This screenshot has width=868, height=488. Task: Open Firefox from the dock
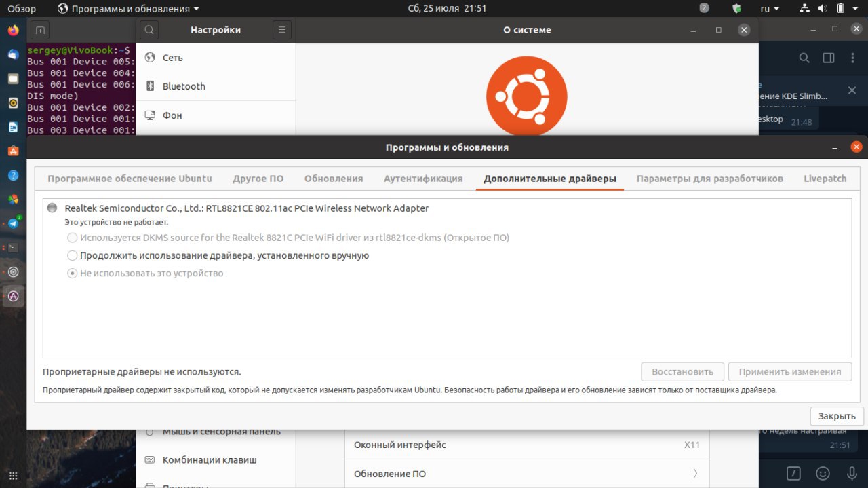13,31
